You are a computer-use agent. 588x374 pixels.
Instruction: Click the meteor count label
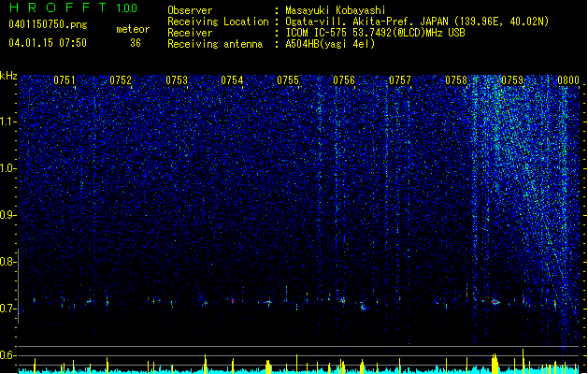click(133, 29)
